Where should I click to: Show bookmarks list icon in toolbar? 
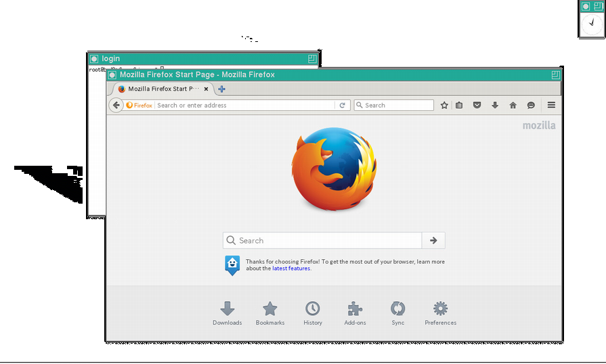(459, 105)
